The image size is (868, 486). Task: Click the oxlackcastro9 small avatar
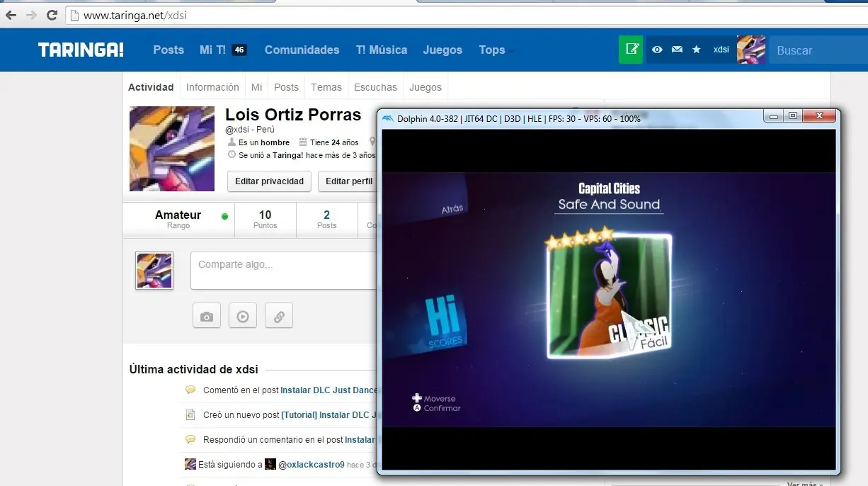(270, 464)
